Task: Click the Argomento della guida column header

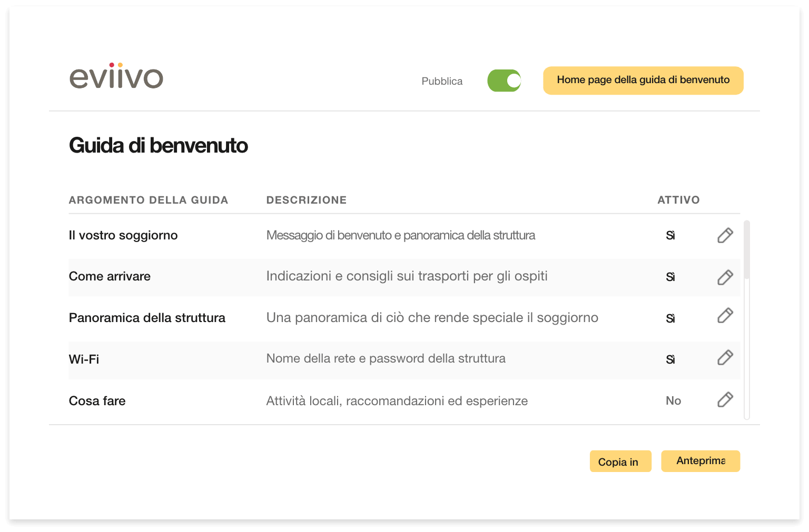Action: (149, 200)
